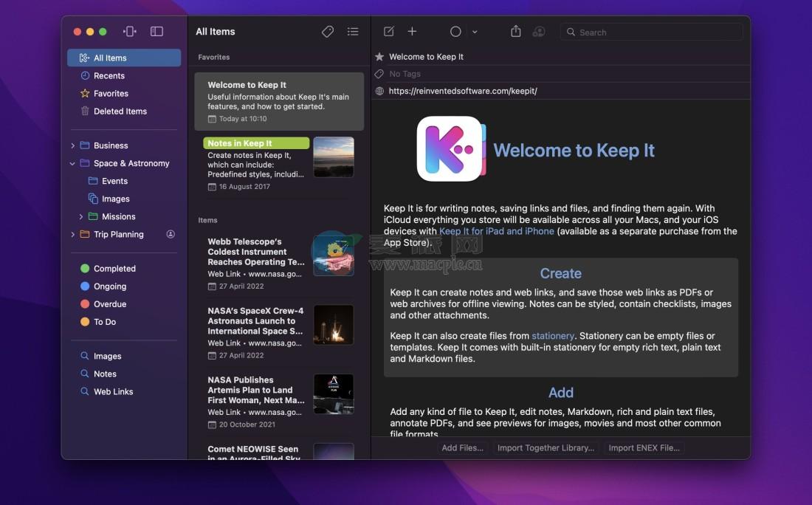
Task: Click the reinventedsoftware.com URL text
Action: [462, 91]
